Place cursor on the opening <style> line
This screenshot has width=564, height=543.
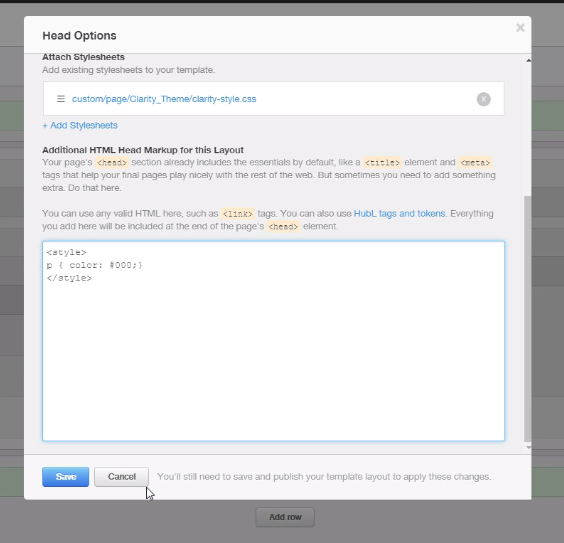point(67,252)
